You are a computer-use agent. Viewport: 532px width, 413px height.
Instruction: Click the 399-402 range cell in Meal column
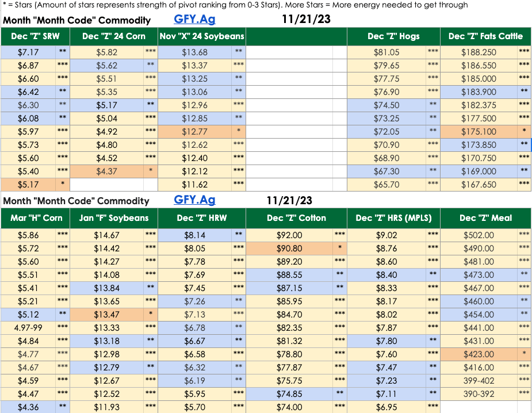(x=479, y=381)
